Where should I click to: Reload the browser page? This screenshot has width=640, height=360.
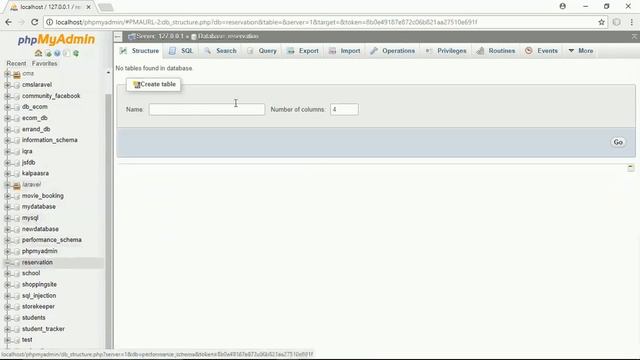point(35,22)
